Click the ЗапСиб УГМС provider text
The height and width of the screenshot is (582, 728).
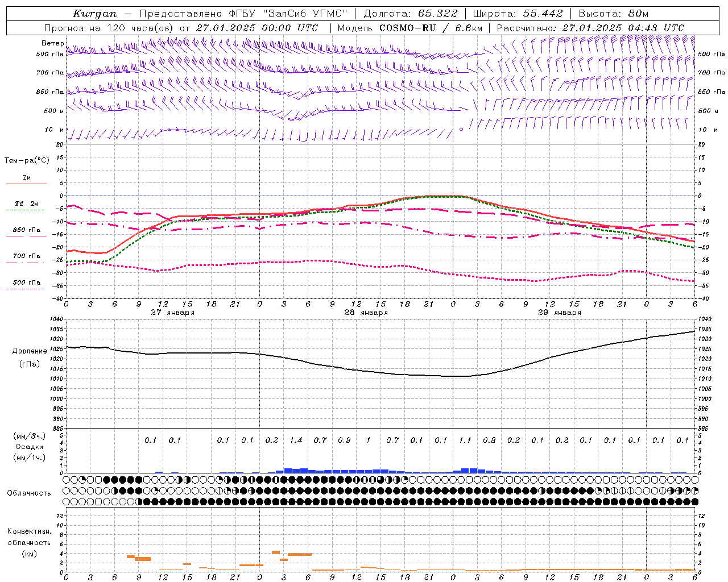point(304,14)
